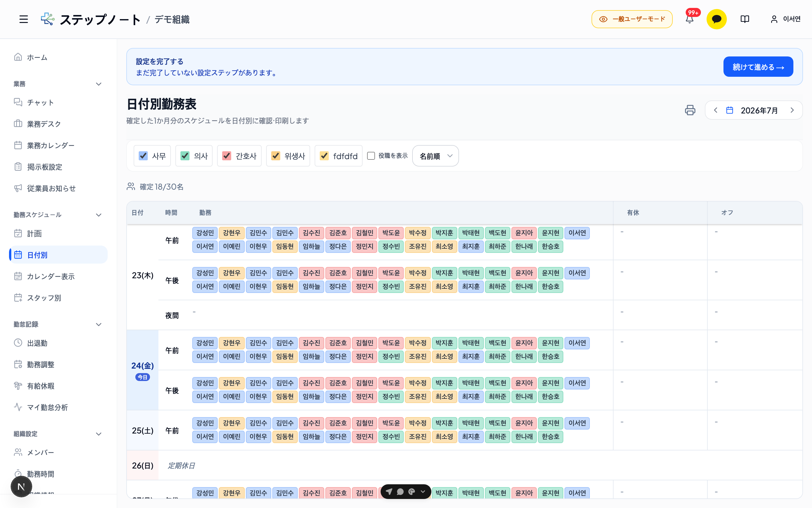Open 勤務時間 settings
The height and width of the screenshot is (508, 812).
[58, 474]
